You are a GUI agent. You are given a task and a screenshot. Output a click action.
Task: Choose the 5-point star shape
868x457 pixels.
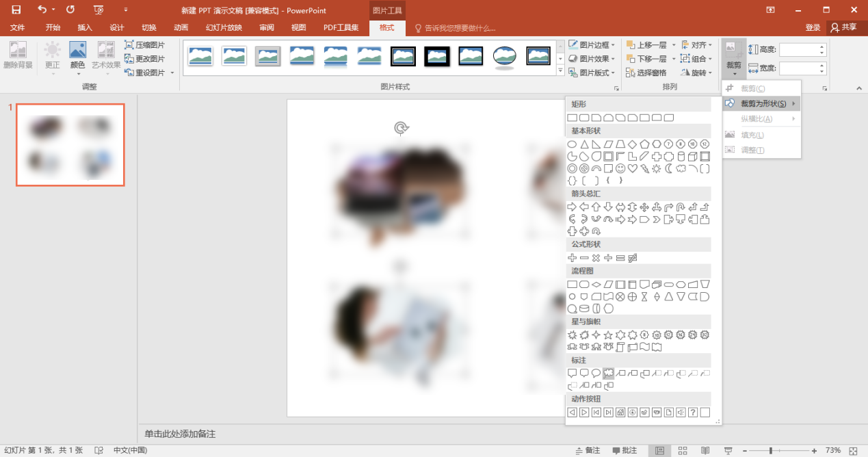(608, 335)
